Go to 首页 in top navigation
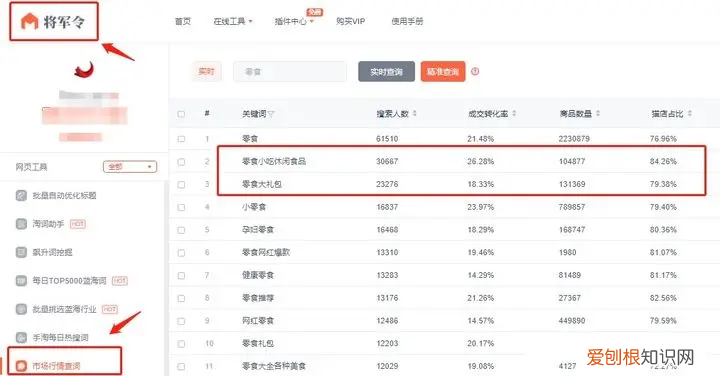This screenshot has width=720, height=376. point(183,21)
